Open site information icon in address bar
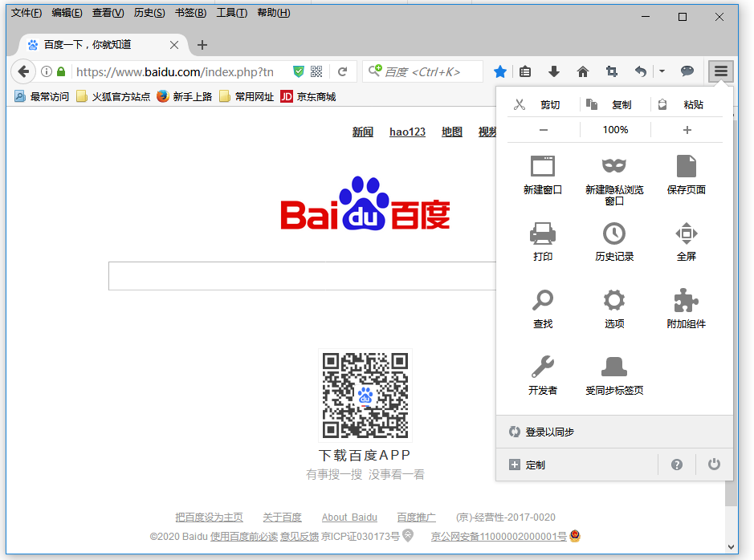Image resolution: width=754 pixels, height=560 pixels. coord(47,72)
